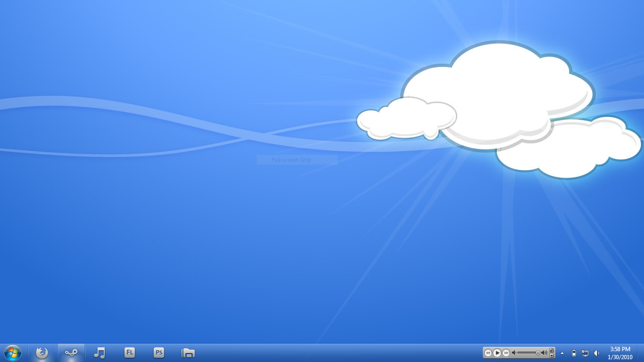Screen dimensions: 644x362
Task: Open the folder explorer taskbar icon
Action: click(x=188, y=353)
